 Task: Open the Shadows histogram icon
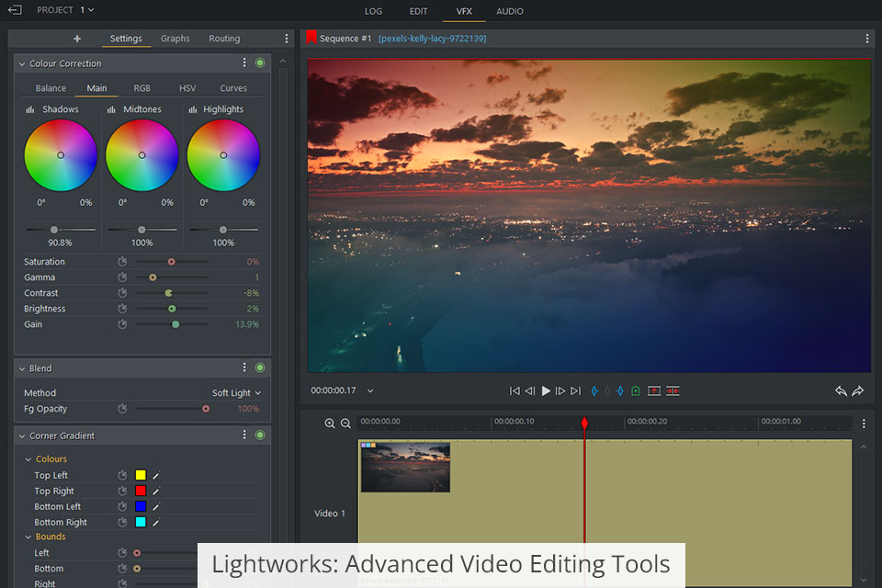tap(30, 109)
